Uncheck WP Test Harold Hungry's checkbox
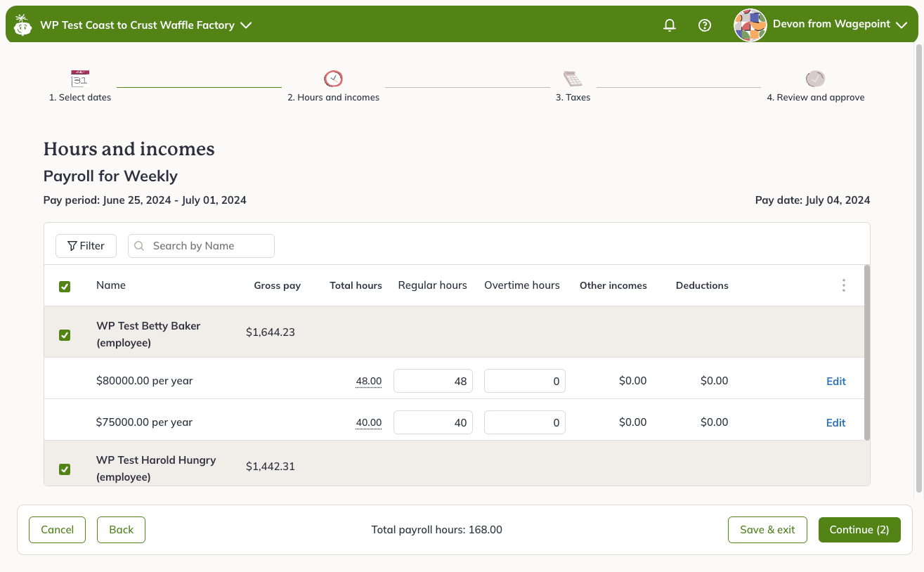The width and height of the screenshot is (924, 572). 65,469
